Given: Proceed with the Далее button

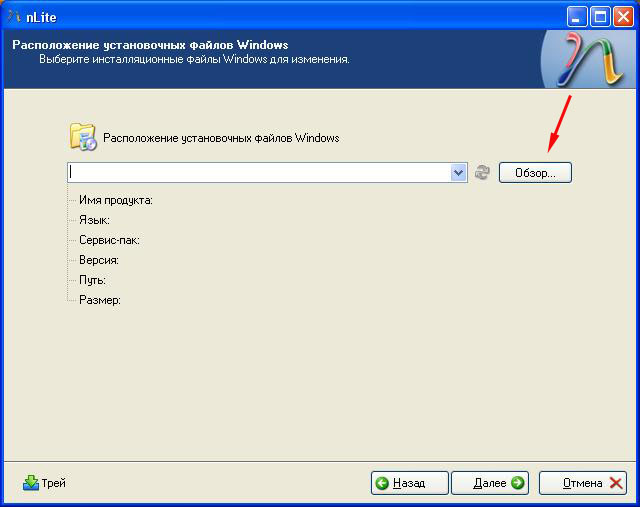Looking at the screenshot, I should tap(490, 483).
